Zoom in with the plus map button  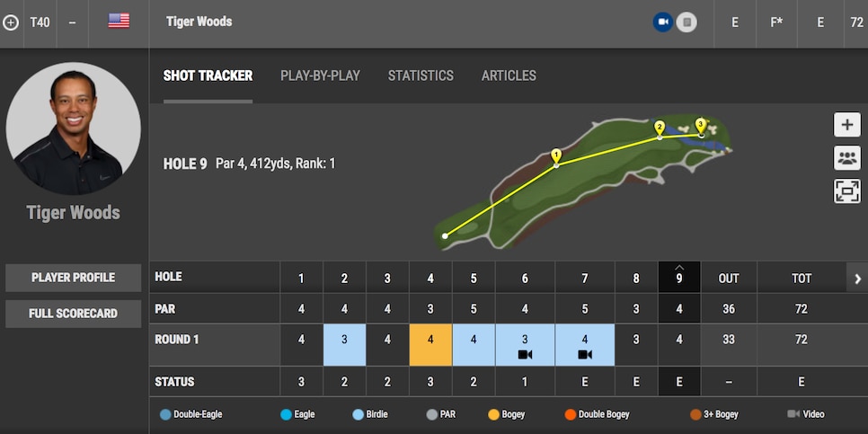pyautogui.click(x=847, y=125)
